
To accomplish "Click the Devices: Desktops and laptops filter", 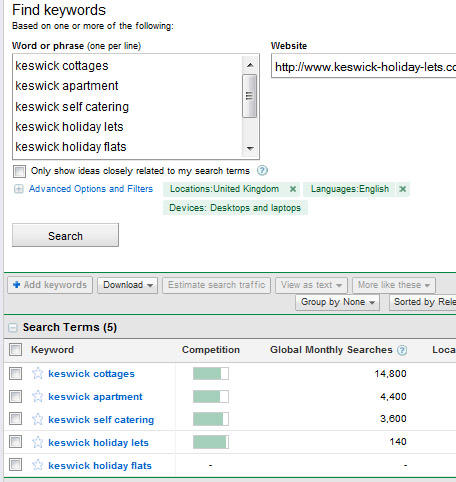I will [235, 208].
